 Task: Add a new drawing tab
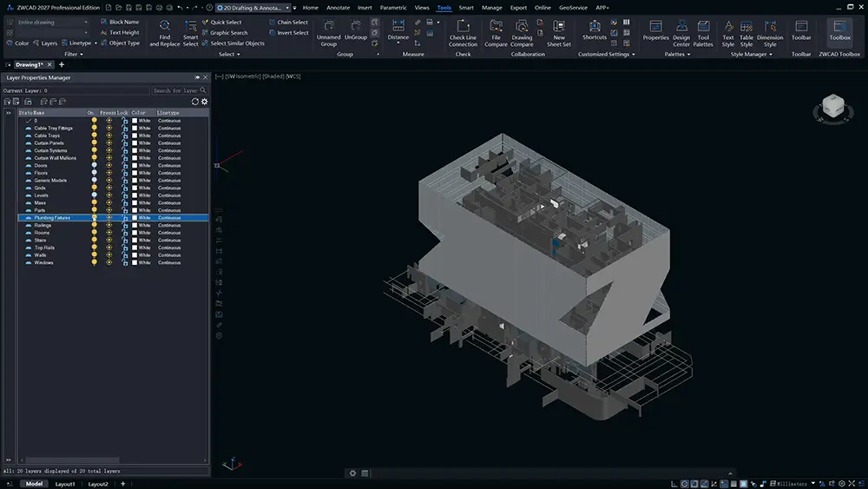62,65
